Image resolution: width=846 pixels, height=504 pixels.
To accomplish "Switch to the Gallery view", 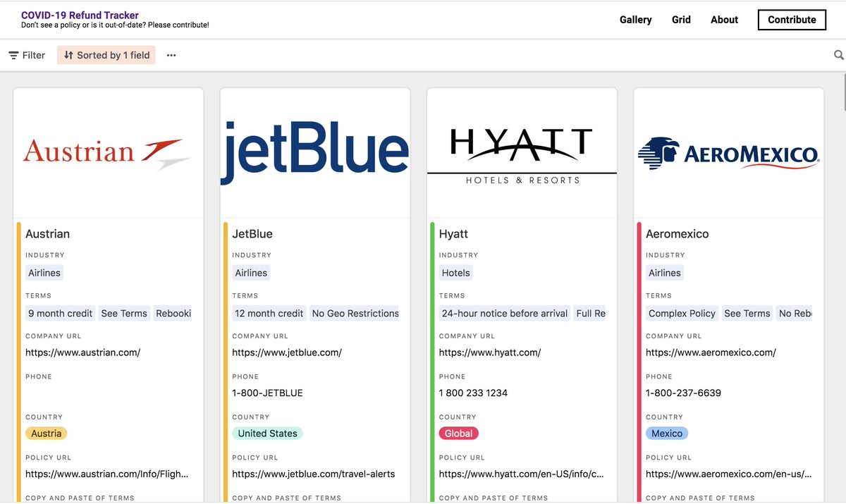I will [x=636, y=20].
